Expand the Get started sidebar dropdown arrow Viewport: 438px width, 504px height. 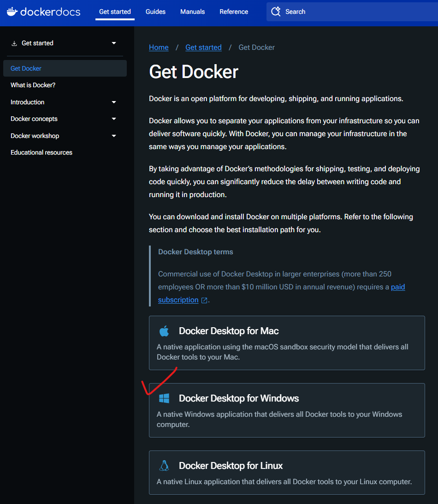pyautogui.click(x=114, y=43)
